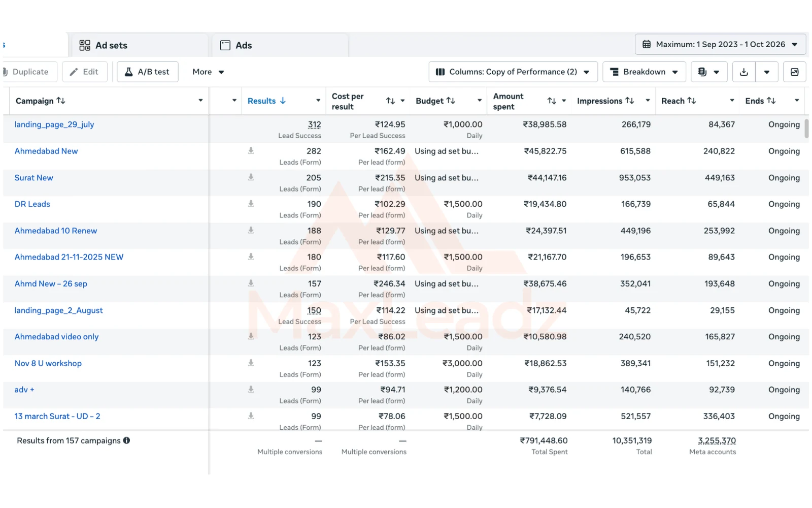Click the Cost per result sort arrows

point(390,101)
